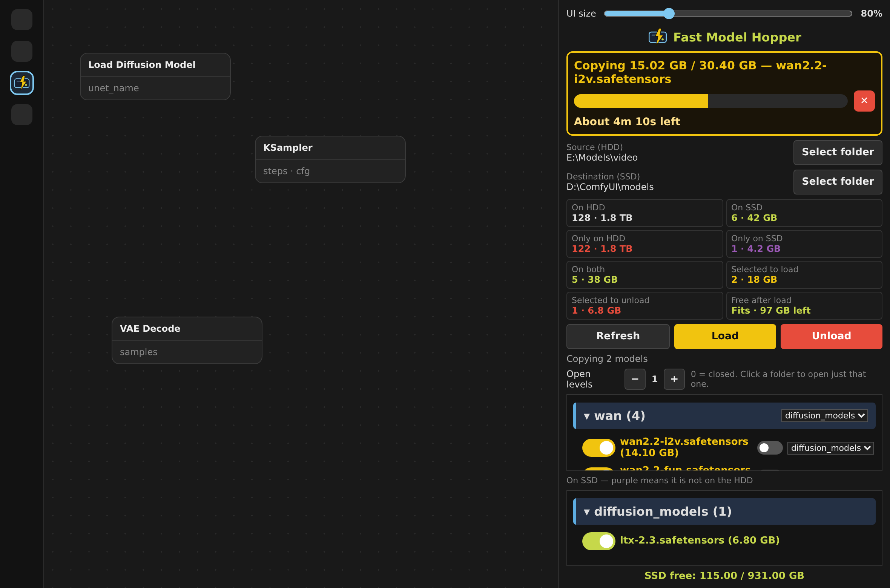Click the VAE Decode node header
The width and height of the screenshot is (890, 588).
[187, 329]
